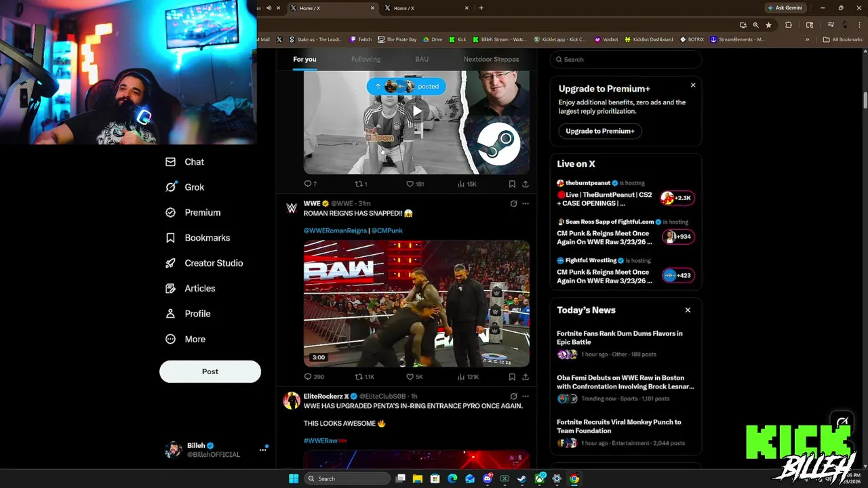Open The Pirate Bay bookmark
The width and height of the screenshot is (868, 488).
[397, 39]
